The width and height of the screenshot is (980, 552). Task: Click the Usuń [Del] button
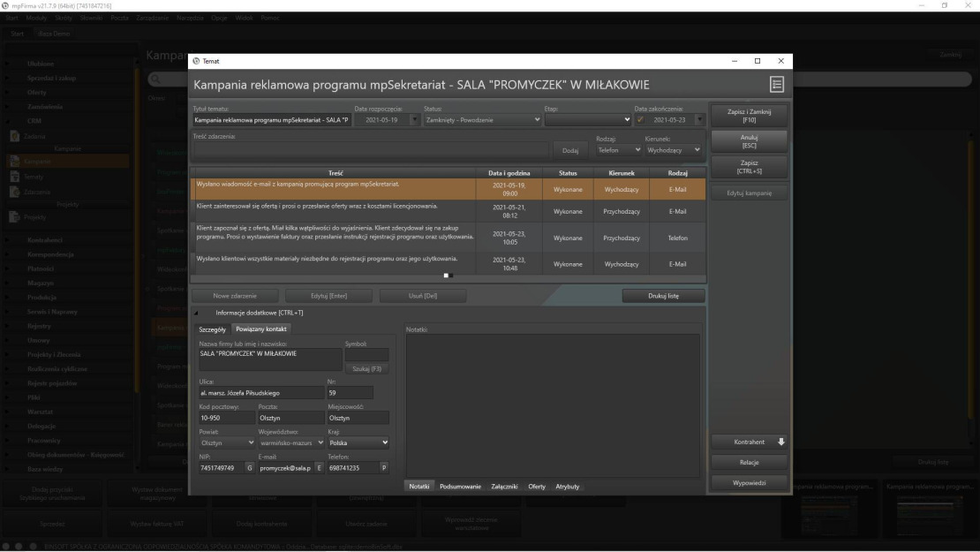[423, 296]
